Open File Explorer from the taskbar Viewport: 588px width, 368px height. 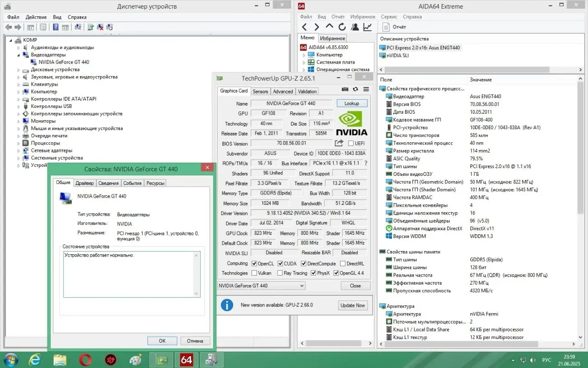[60, 359]
